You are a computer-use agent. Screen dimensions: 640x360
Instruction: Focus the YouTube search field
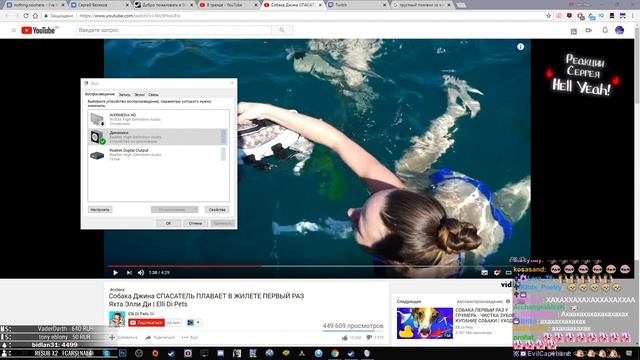pos(174,30)
